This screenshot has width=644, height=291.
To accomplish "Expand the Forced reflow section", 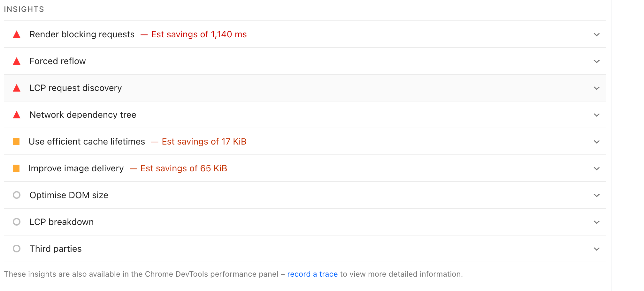I will [597, 61].
